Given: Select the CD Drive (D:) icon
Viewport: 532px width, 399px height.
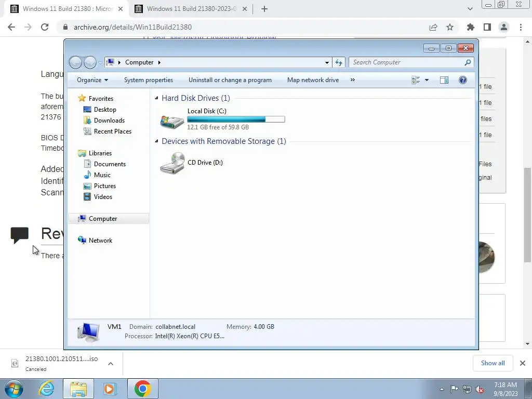Looking at the screenshot, I should (172, 163).
